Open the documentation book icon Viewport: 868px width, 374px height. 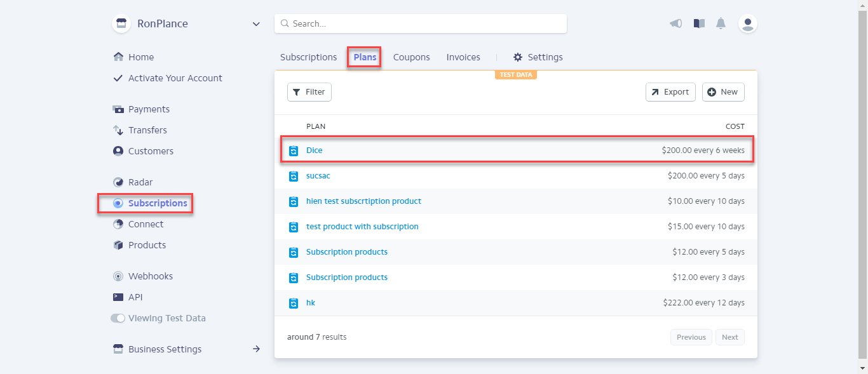(699, 23)
